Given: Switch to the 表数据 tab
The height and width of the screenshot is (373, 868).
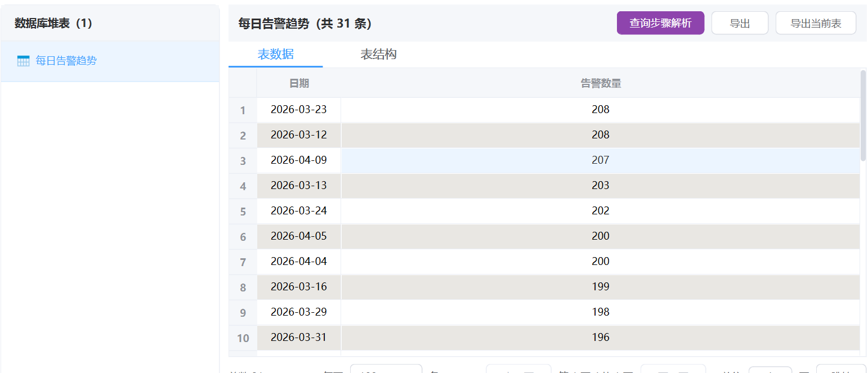Looking at the screenshot, I should pyautogui.click(x=275, y=55).
